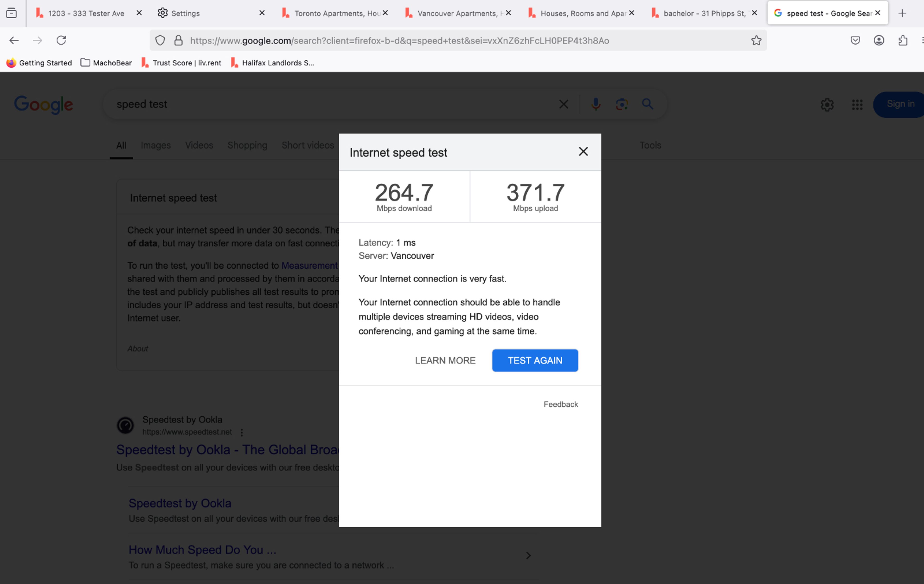Screen dimensions: 924x584
Task: View site info via padlock icon
Action: point(179,40)
